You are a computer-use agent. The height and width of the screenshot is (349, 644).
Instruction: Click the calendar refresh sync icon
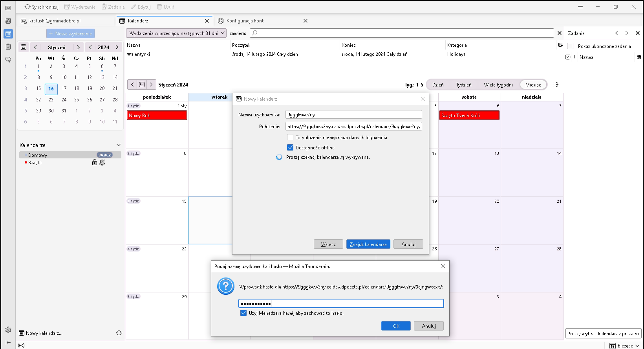[119, 333]
